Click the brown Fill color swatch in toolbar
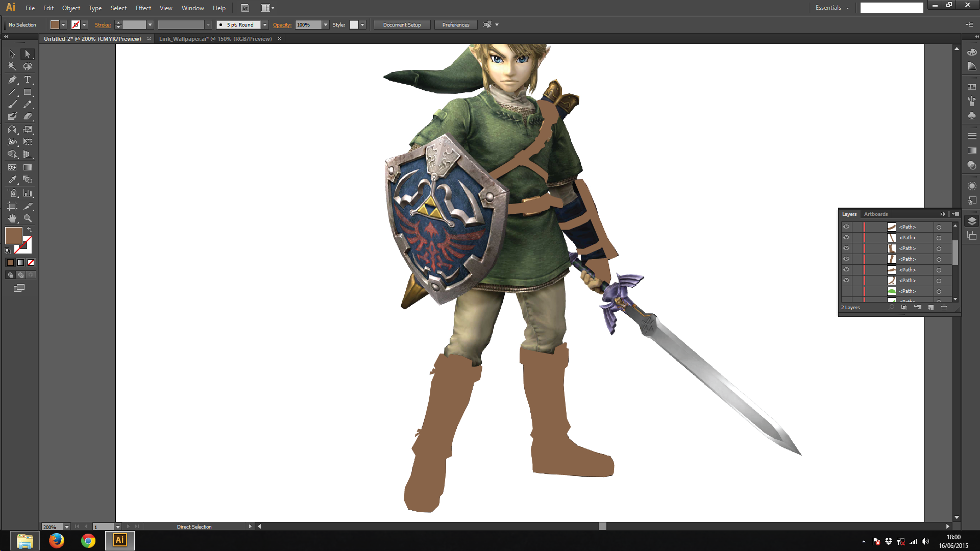 (x=13, y=236)
